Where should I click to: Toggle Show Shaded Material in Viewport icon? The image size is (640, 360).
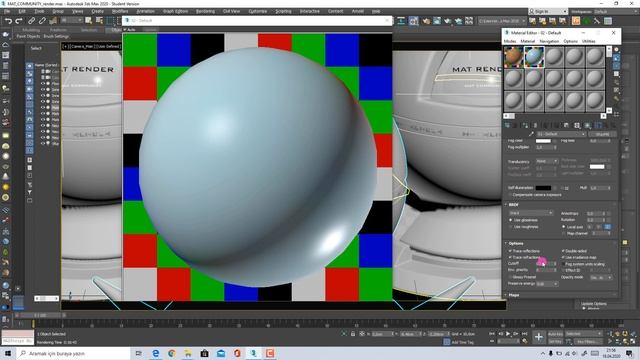(x=587, y=125)
